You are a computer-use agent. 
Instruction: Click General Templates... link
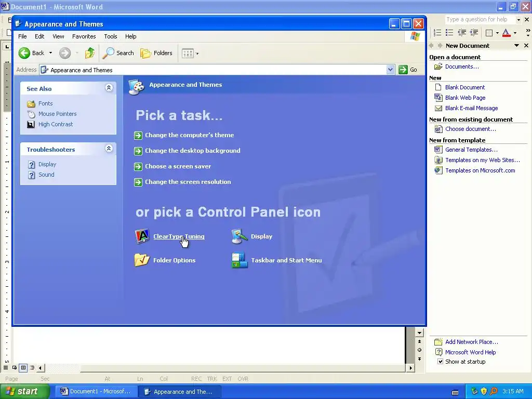(x=471, y=150)
